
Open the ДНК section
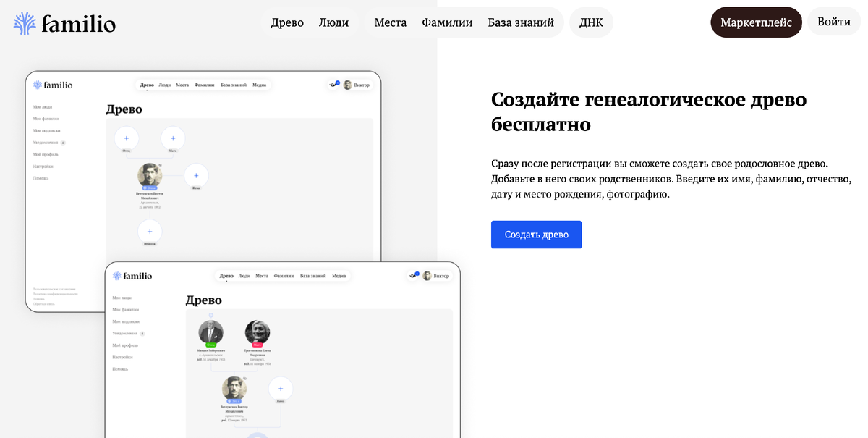pyautogui.click(x=591, y=22)
